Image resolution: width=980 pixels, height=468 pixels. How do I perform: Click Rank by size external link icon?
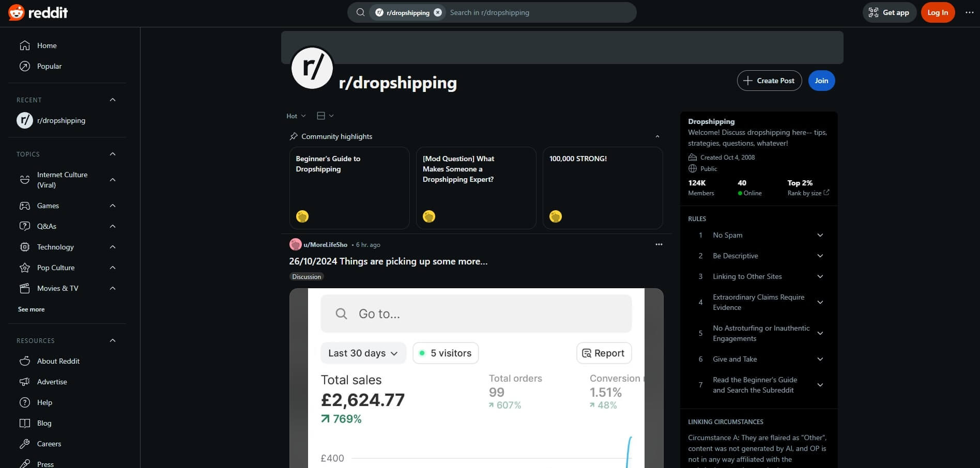pos(826,192)
